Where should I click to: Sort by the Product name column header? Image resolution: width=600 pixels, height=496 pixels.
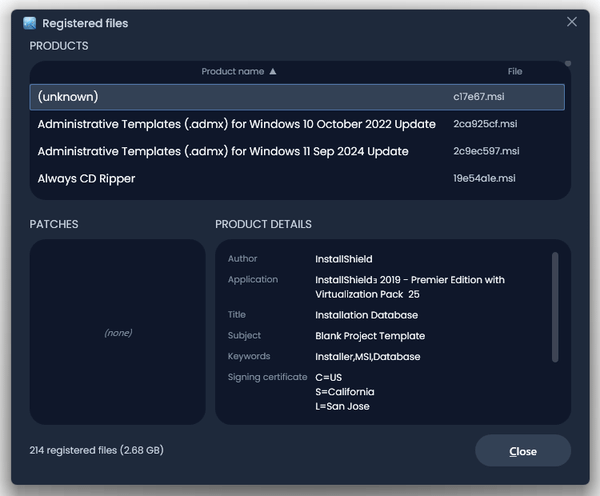point(233,72)
